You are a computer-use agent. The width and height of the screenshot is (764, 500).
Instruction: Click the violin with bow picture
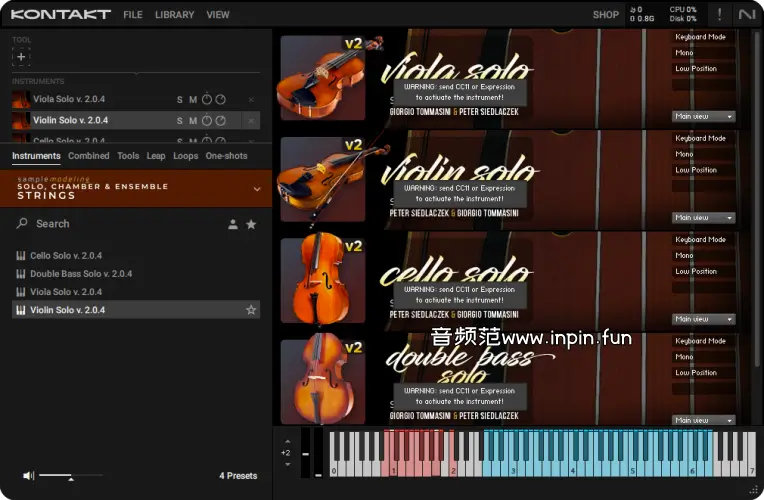pyautogui.click(x=323, y=179)
